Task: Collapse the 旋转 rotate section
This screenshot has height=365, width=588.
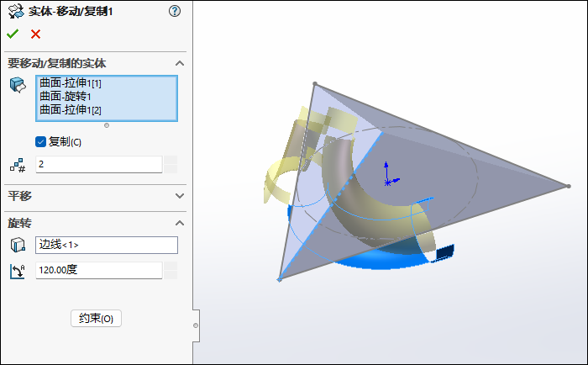Action: click(x=180, y=223)
